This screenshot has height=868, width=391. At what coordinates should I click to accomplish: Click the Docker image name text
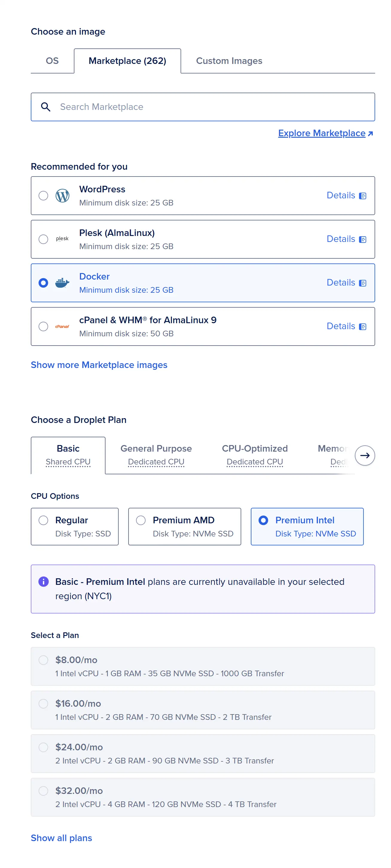pos(94,276)
